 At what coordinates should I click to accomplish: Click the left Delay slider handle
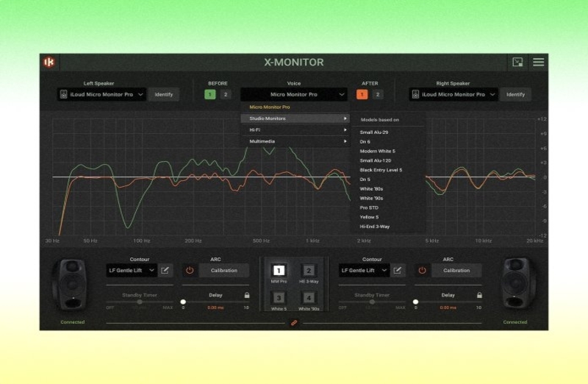tap(183, 302)
